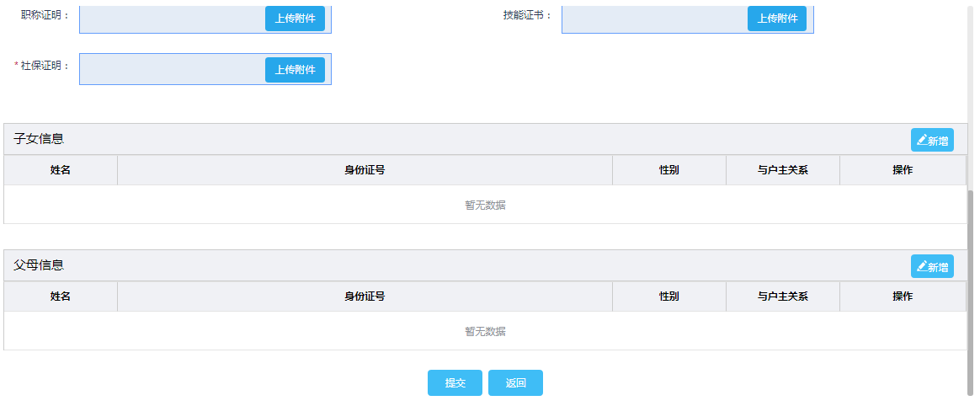This screenshot has height=406, width=980.
Task: Click 与户主关系 header in 子女信息 table
Action: tap(782, 170)
